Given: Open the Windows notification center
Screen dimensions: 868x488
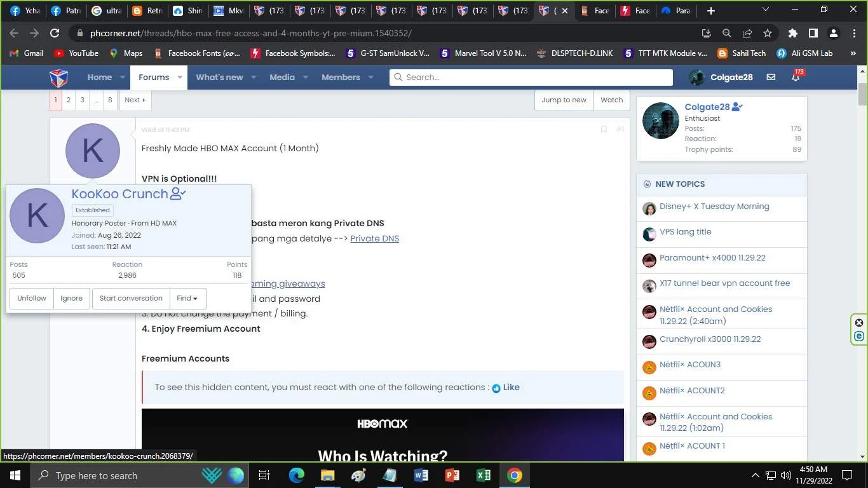Looking at the screenshot, I should tap(846, 475).
